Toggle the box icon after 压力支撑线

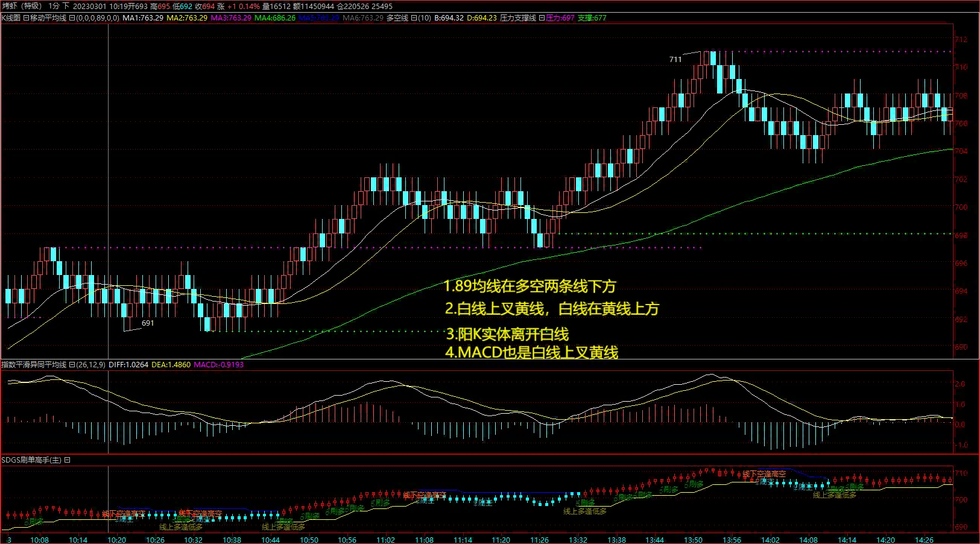[542, 18]
